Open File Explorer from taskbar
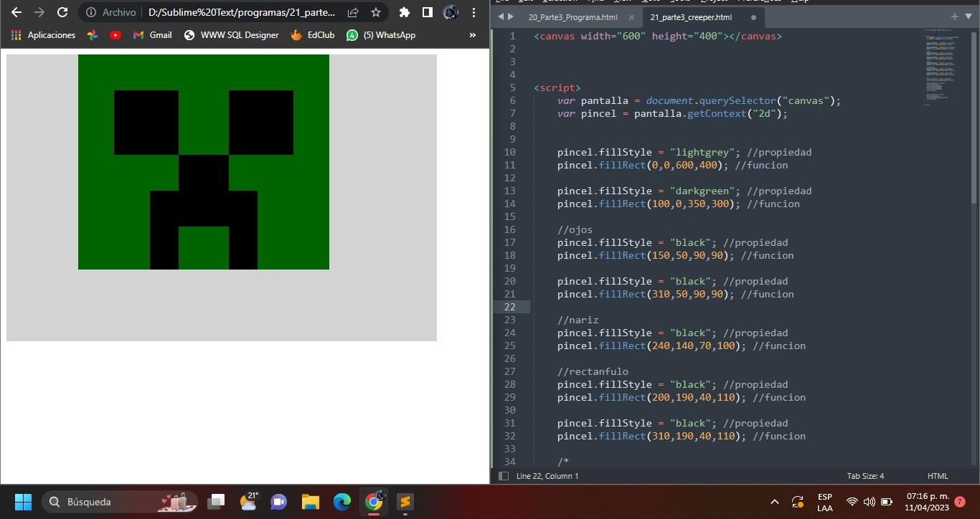The width and height of the screenshot is (980, 519). click(310, 502)
